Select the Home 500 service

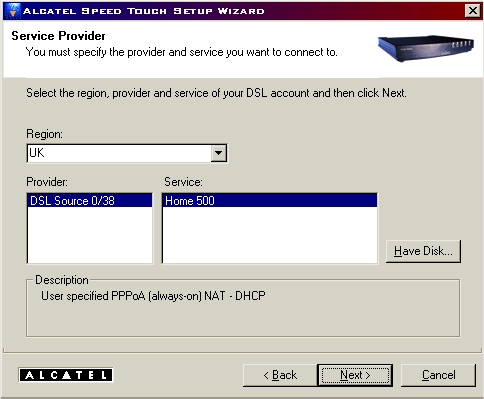point(270,201)
